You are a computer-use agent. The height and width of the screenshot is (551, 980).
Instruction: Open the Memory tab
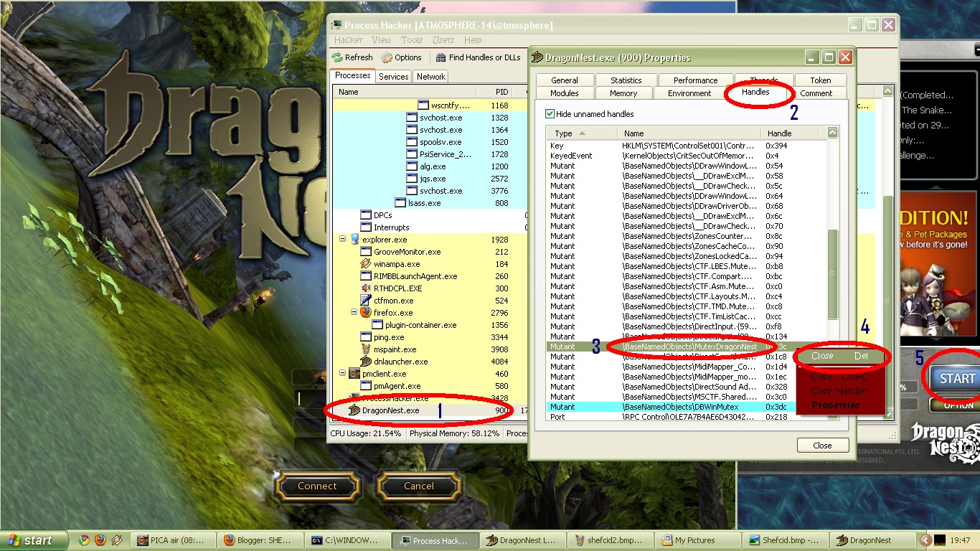click(623, 93)
